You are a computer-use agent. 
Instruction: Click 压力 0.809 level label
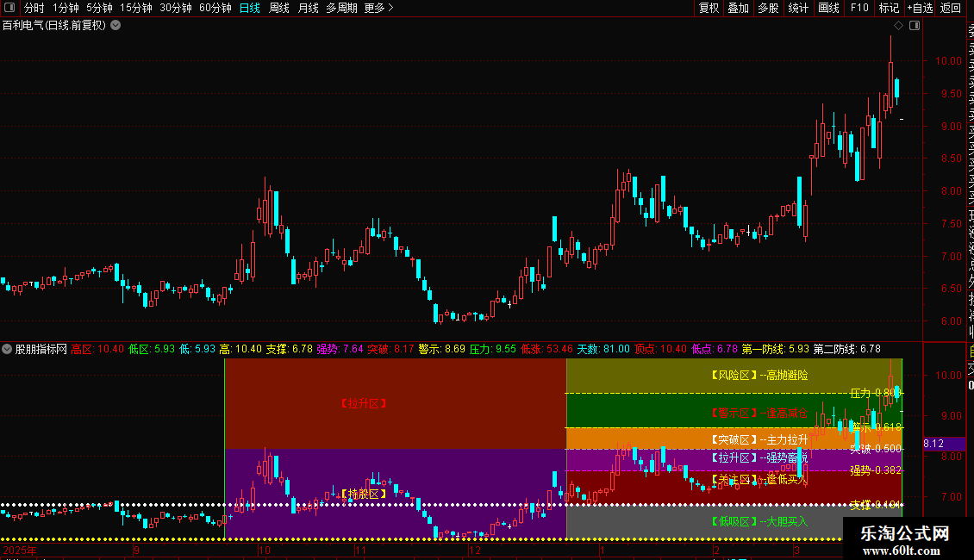click(875, 393)
